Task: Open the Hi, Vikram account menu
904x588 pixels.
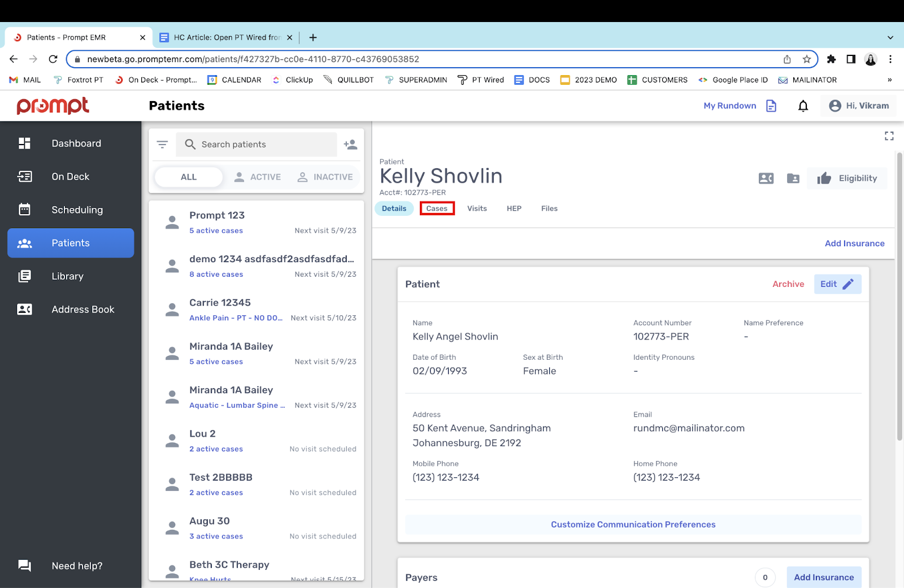Action: click(x=859, y=106)
